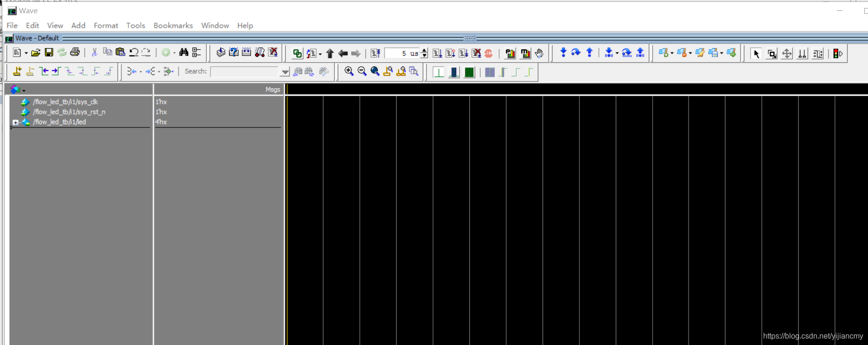Viewport: 868px width, 345px height.
Task: Open the Step Into Current dropdown arrow
Action: pos(617,53)
